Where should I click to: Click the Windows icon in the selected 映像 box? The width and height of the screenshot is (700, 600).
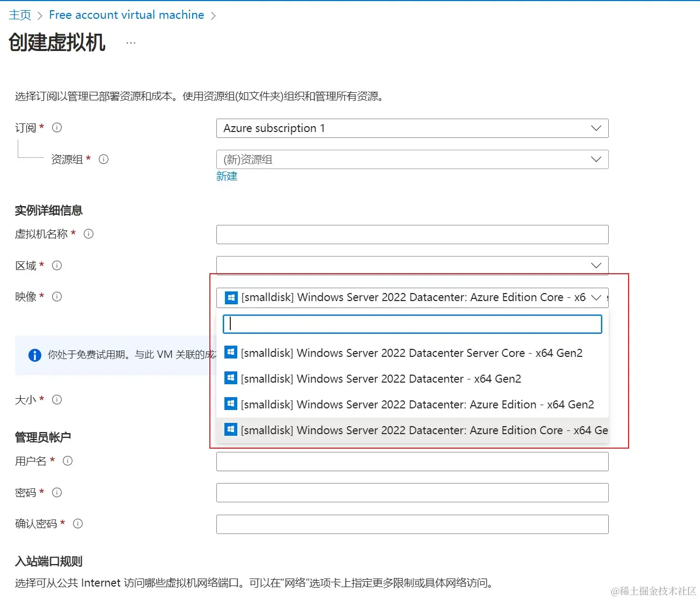pos(231,298)
